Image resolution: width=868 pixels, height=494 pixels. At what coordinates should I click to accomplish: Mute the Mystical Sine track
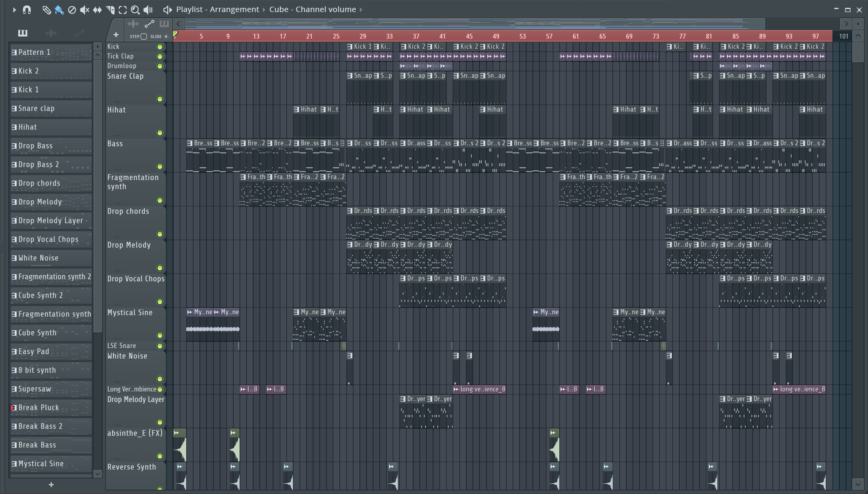(x=160, y=336)
